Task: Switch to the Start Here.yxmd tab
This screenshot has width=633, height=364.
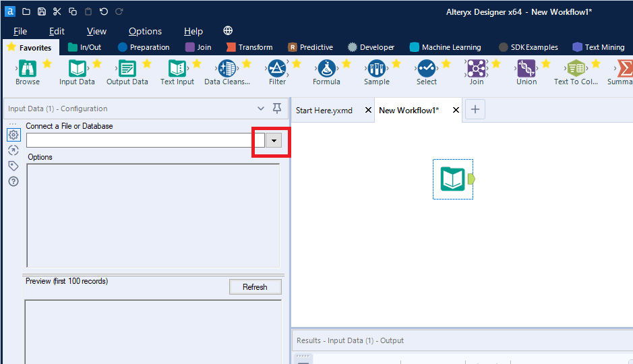Action: pos(324,110)
